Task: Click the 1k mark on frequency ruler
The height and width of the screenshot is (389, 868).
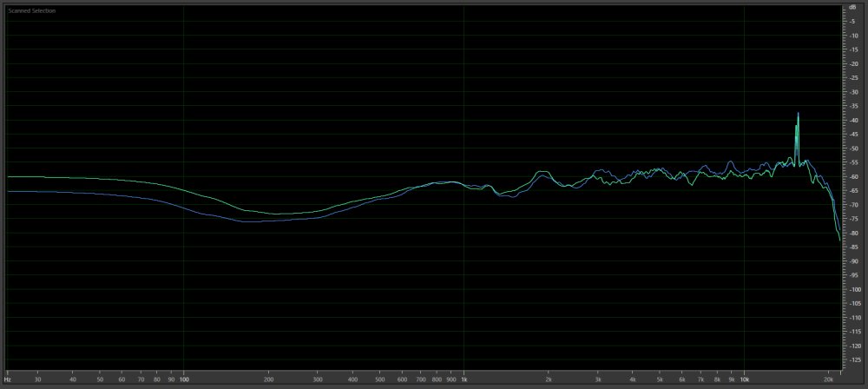Action: (464, 379)
